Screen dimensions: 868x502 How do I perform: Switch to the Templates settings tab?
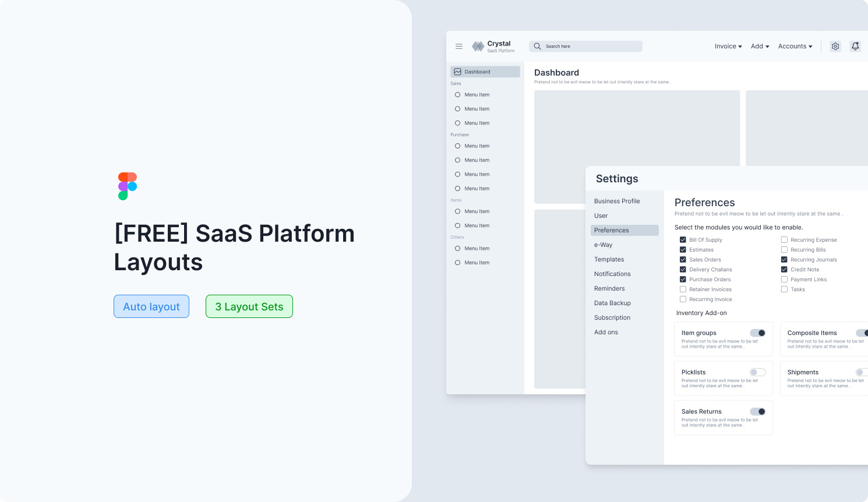pyautogui.click(x=609, y=259)
